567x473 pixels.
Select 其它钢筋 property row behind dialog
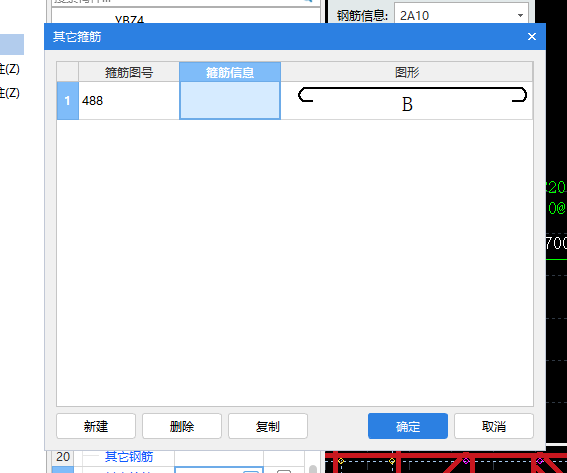129,457
